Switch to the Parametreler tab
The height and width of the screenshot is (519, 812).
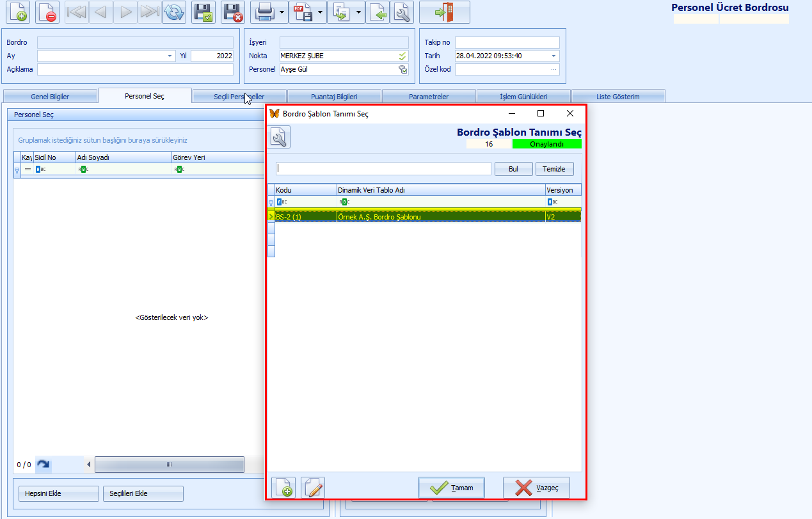point(429,97)
